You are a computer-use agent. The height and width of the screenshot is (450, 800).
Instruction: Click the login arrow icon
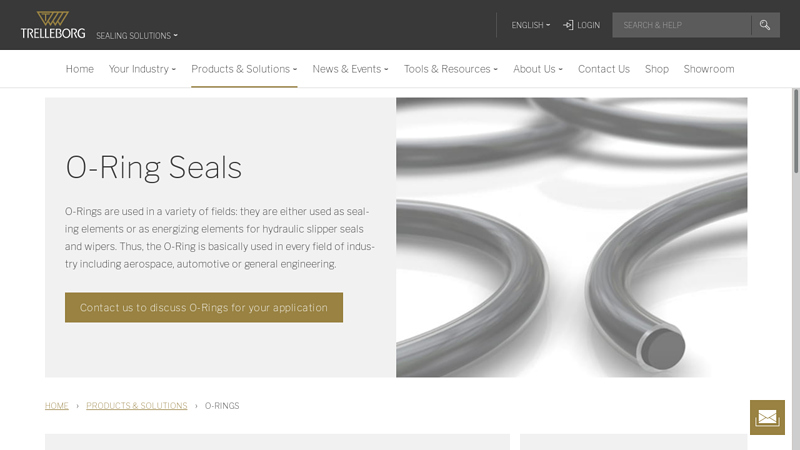(x=568, y=25)
